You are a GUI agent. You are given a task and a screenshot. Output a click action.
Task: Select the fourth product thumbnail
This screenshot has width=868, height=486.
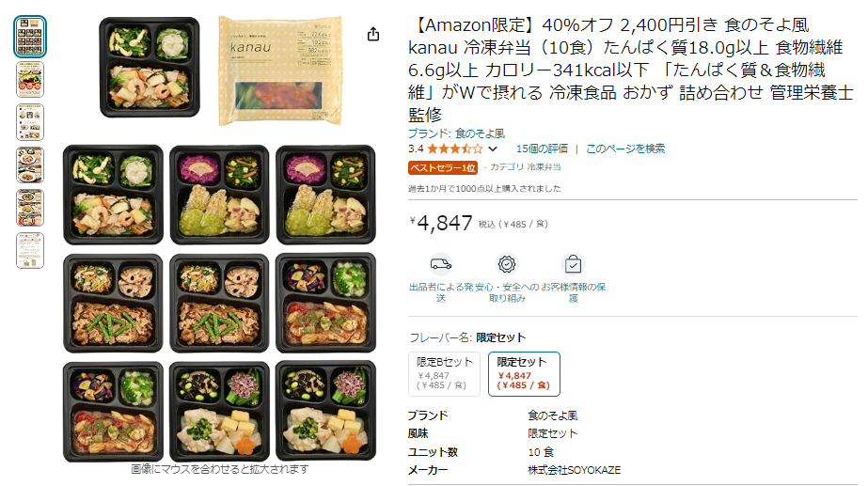(x=30, y=165)
